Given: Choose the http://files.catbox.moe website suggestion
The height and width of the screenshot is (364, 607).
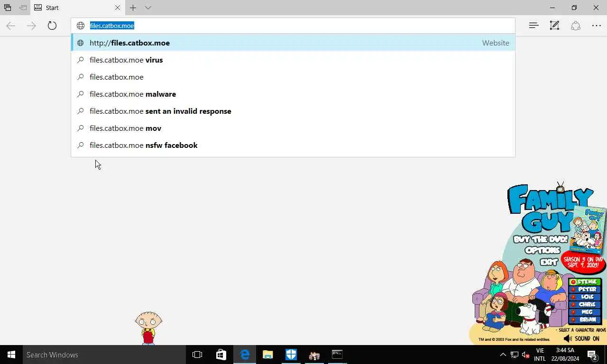Looking at the screenshot, I should pyautogui.click(x=293, y=43).
